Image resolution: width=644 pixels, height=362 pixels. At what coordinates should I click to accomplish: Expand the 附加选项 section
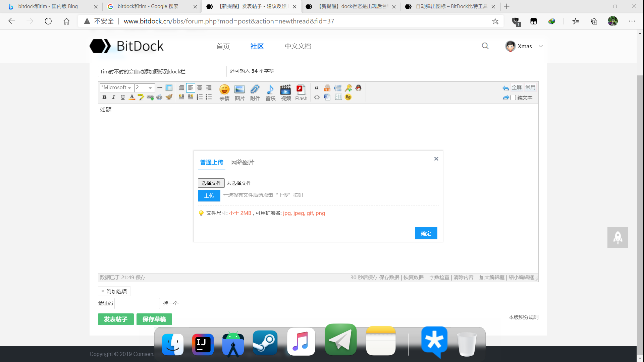coord(114,291)
